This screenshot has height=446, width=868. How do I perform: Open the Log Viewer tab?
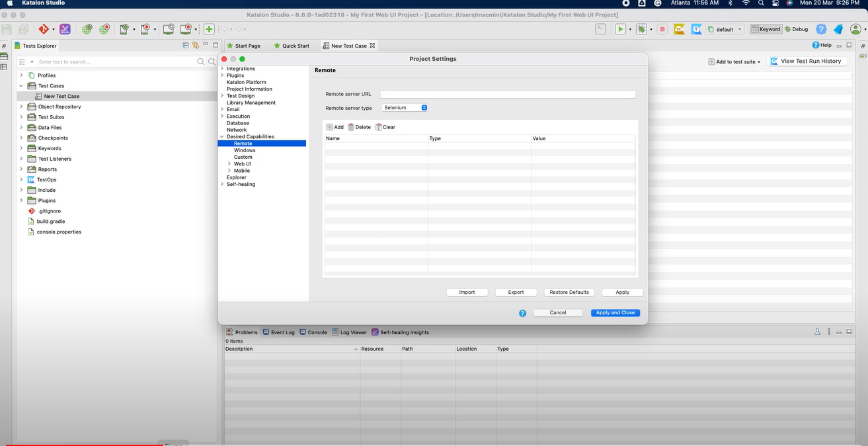[349, 332]
